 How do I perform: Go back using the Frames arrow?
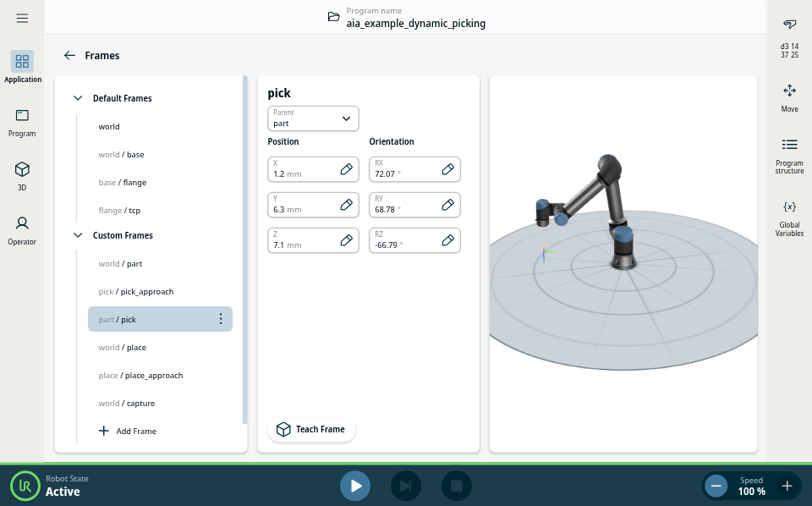pos(69,55)
